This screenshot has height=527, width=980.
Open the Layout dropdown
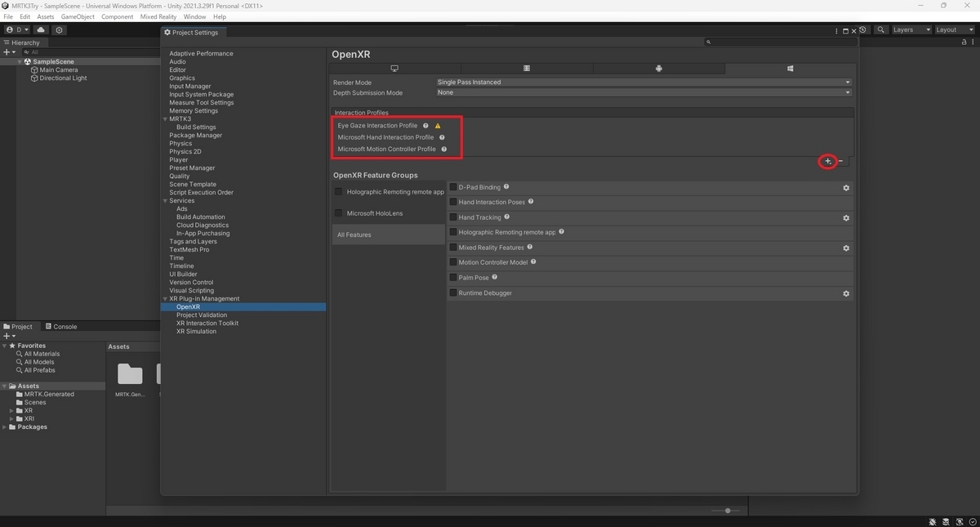(954, 29)
